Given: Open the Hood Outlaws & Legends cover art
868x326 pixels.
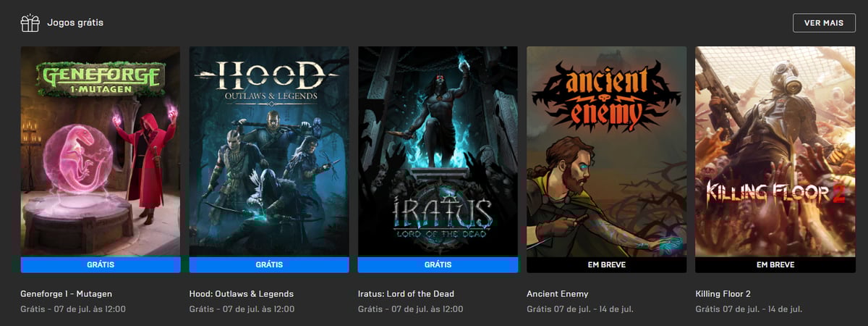Looking at the screenshot, I should coord(269,151).
